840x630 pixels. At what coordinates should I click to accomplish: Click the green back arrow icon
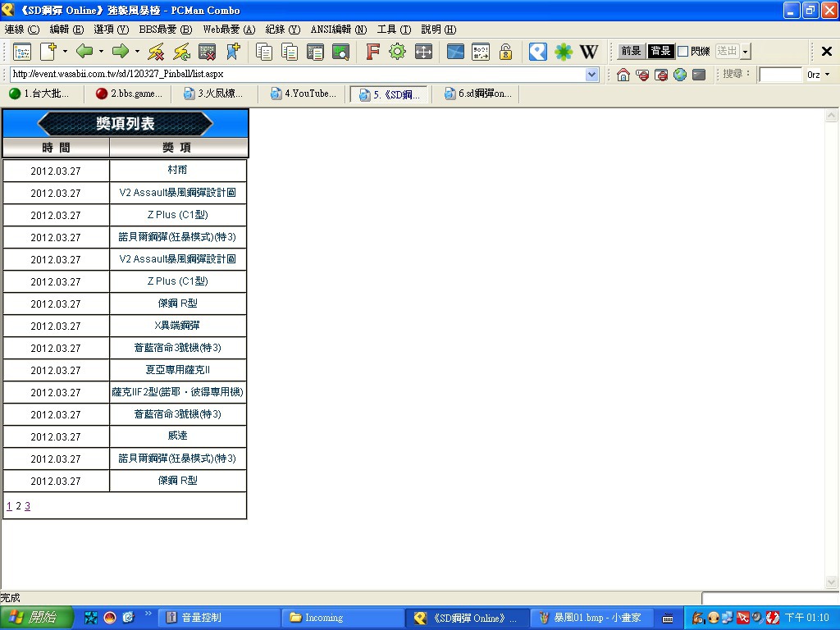(84, 52)
